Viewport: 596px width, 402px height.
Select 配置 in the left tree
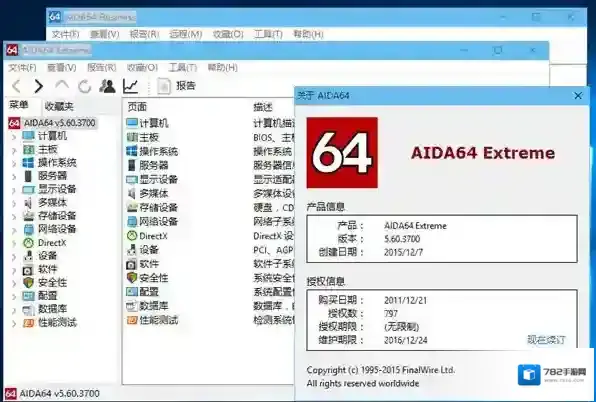click(48, 296)
